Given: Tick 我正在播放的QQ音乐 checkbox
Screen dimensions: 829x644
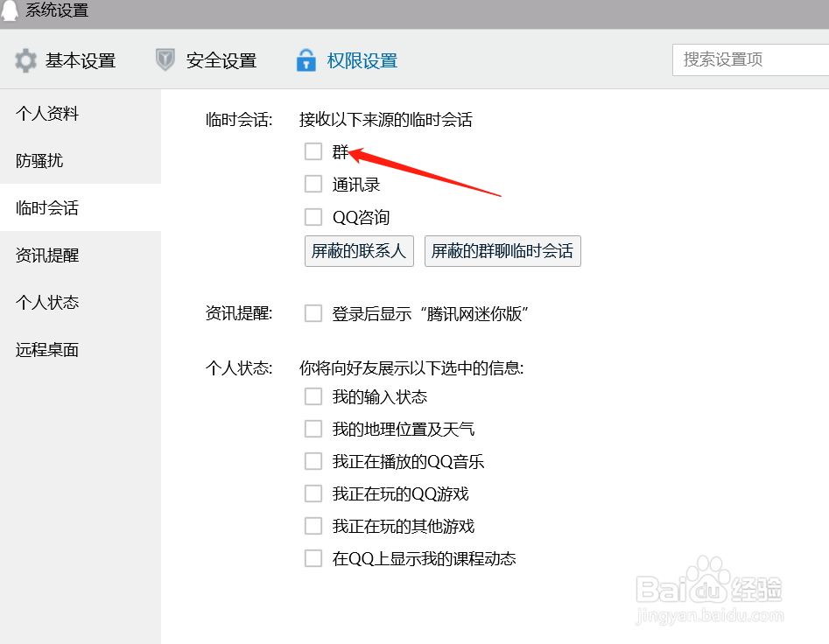Looking at the screenshot, I should (313, 461).
